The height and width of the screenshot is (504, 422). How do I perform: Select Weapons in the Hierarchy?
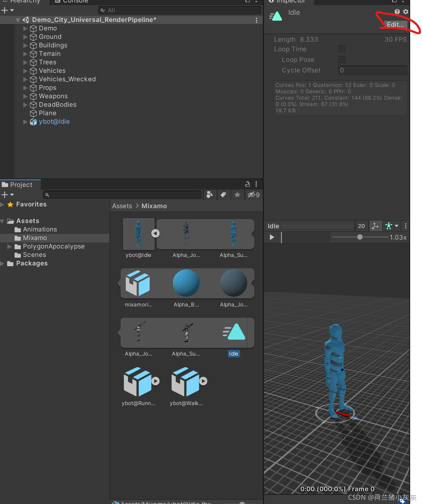pyautogui.click(x=53, y=96)
